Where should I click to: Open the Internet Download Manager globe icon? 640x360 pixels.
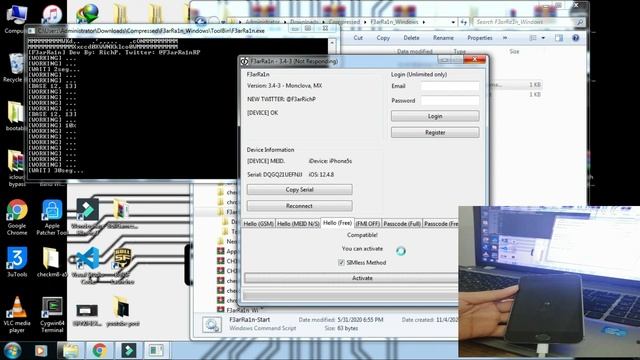pos(87,13)
